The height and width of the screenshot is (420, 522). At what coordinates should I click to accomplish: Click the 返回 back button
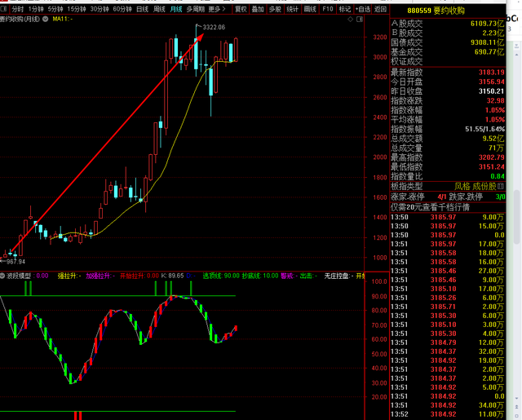point(380,9)
